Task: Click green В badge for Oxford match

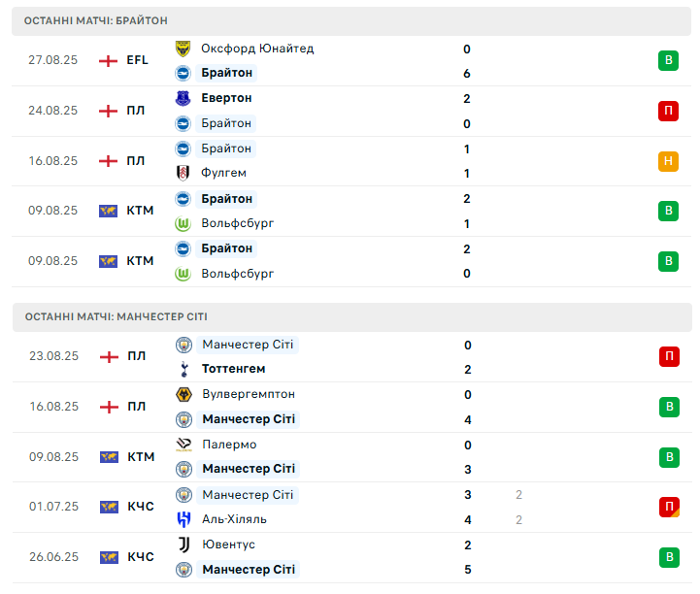Action: point(668,61)
